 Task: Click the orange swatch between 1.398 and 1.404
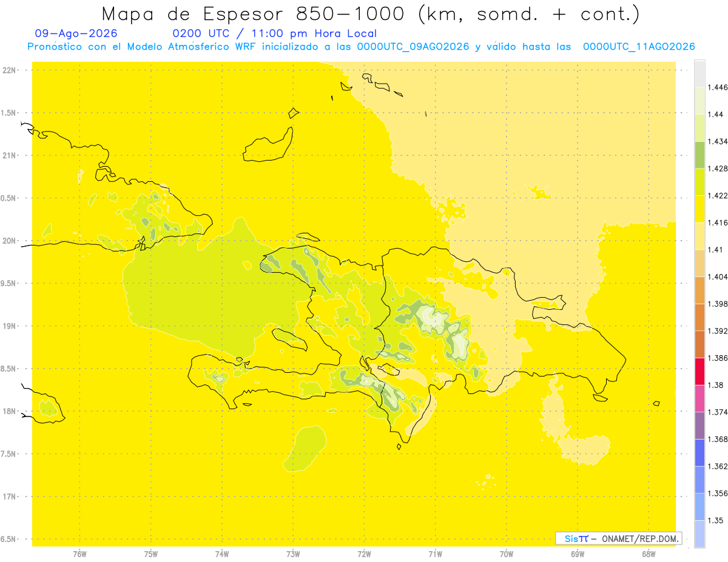click(699, 290)
